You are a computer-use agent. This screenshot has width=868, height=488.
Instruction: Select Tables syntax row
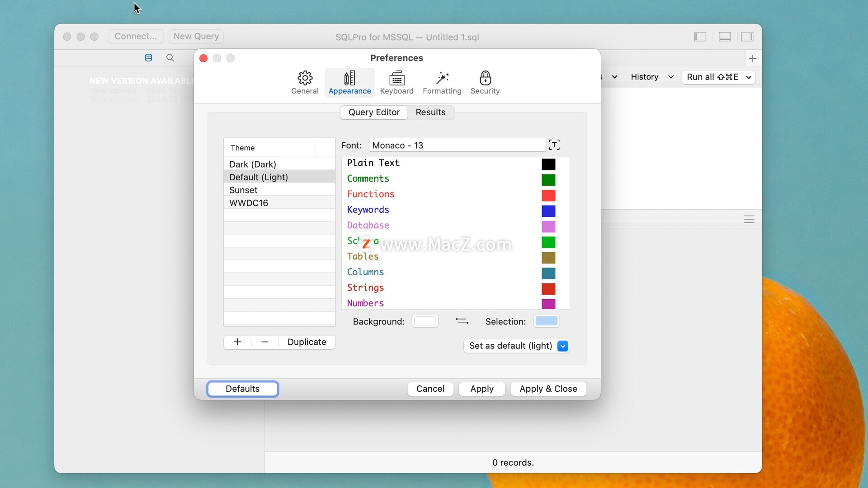(455, 257)
